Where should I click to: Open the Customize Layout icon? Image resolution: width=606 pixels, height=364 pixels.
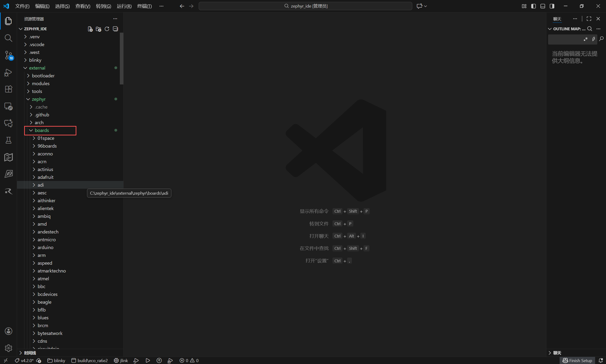pos(524,6)
